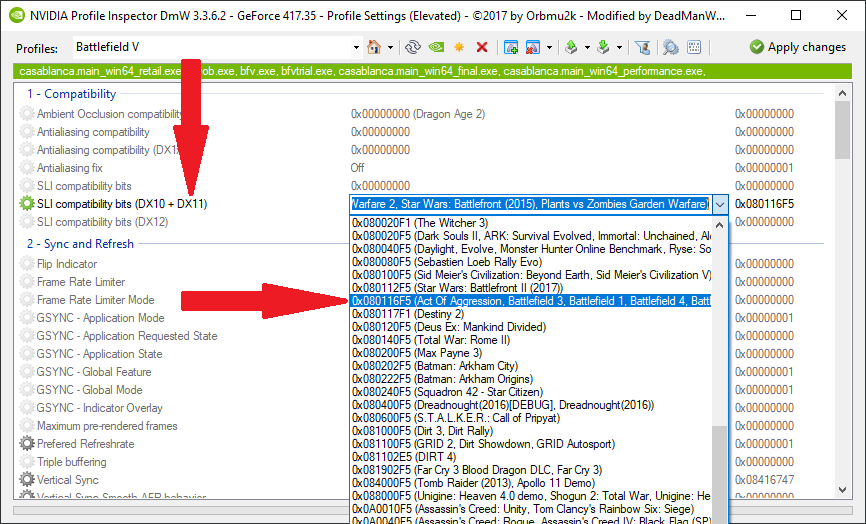Choose 0x080240F5 (Squadron 42 - Star Citizen)
866x524 pixels.
(531, 392)
